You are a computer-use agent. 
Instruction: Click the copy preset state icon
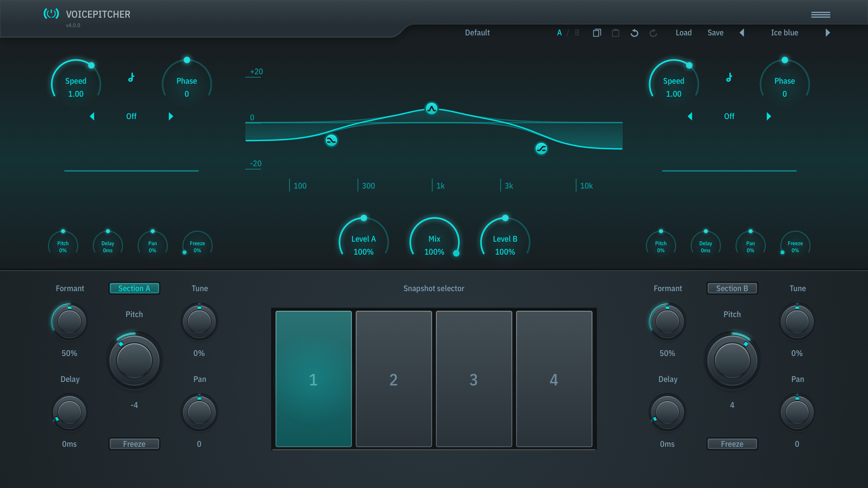click(x=597, y=33)
